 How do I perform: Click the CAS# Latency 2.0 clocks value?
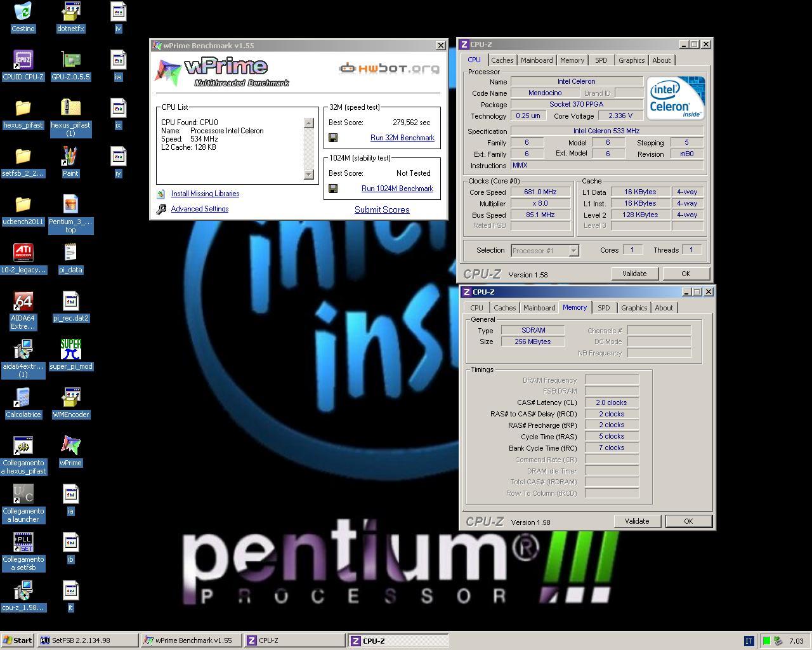tap(612, 402)
